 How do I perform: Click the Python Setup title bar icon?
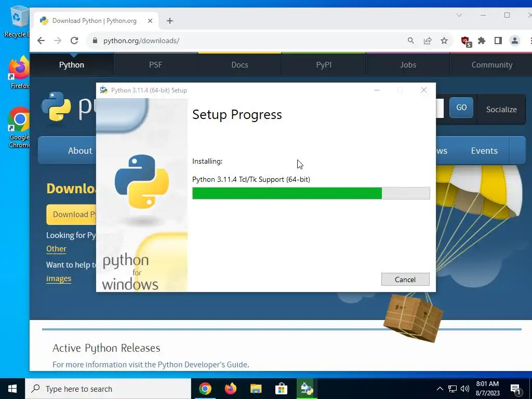click(104, 90)
